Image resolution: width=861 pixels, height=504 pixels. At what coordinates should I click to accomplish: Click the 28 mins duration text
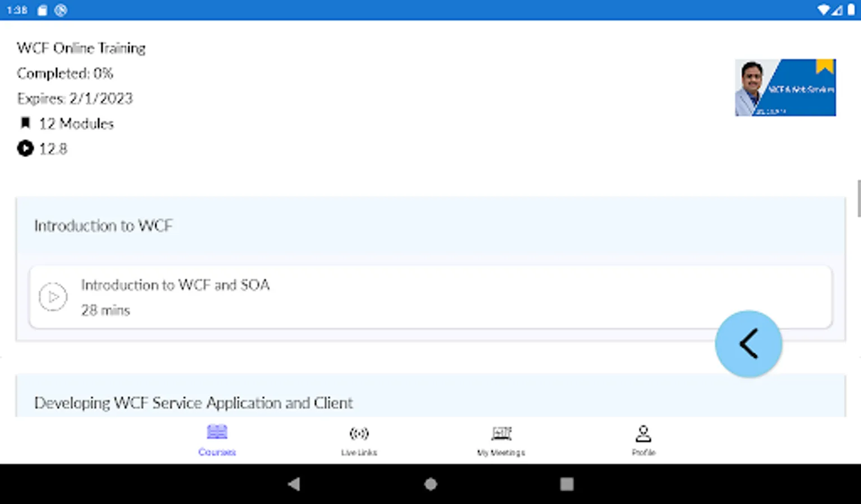coord(105,310)
